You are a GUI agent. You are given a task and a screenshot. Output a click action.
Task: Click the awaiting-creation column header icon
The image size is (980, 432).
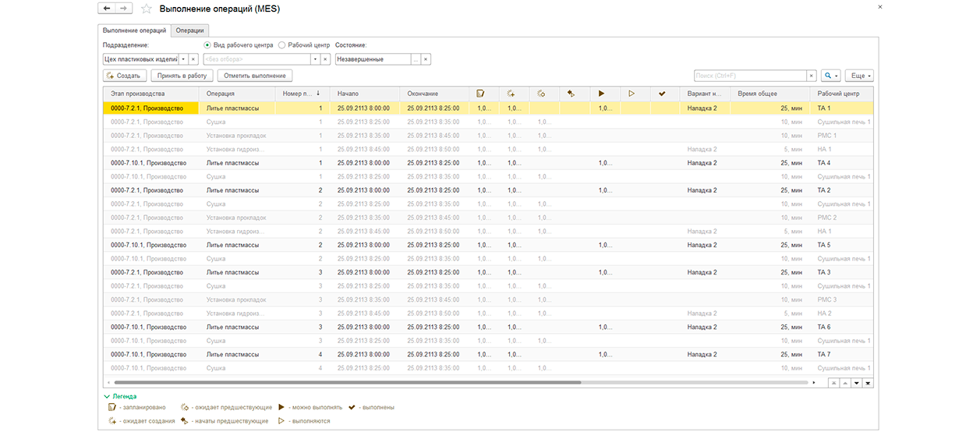(511, 94)
